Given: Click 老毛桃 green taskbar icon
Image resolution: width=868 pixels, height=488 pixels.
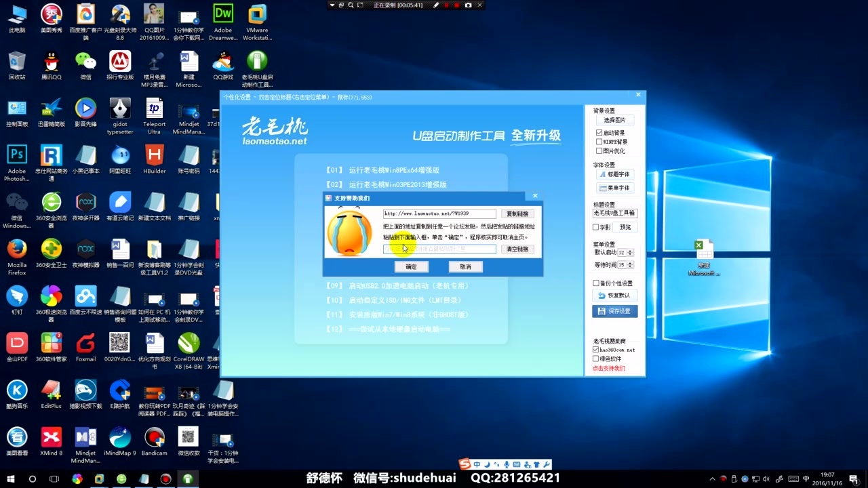Looking at the screenshot, I should pyautogui.click(x=188, y=479).
